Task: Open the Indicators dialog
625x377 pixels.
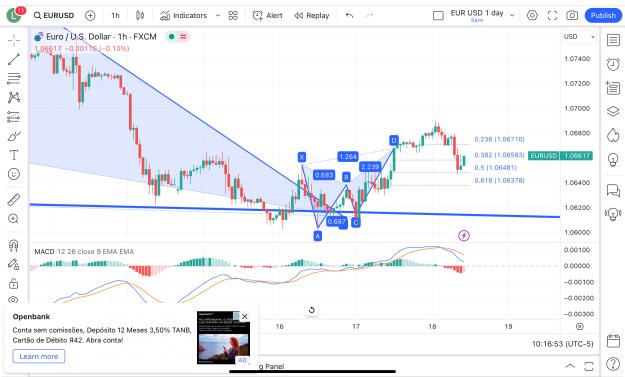Action: pyautogui.click(x=183, y=16)
